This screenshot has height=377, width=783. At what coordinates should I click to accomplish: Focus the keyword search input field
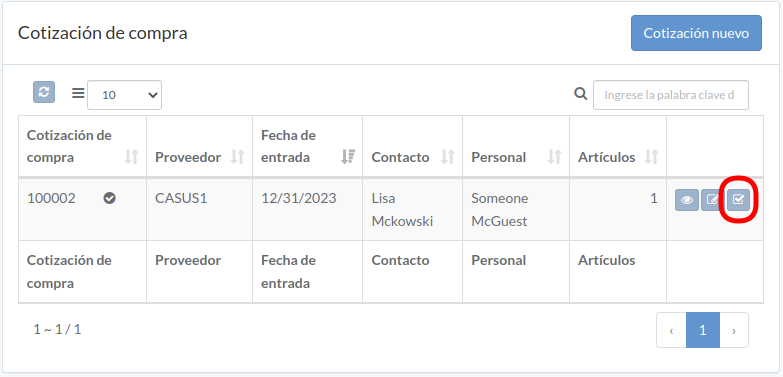671,95
